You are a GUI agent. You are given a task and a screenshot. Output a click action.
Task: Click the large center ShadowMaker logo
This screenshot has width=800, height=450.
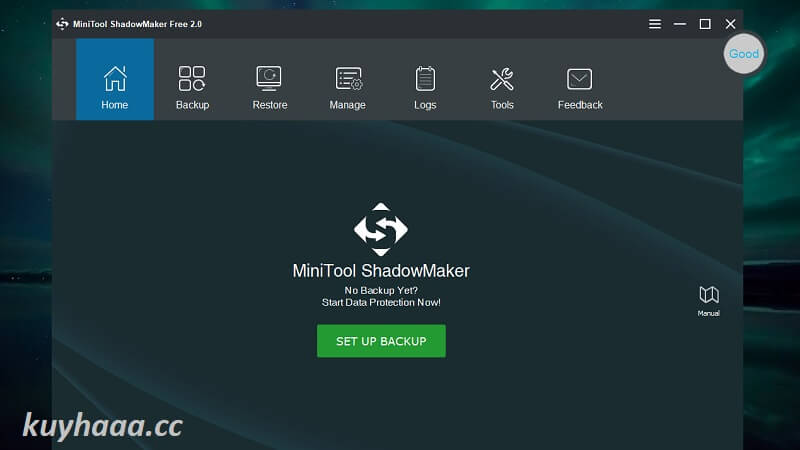(x=381, y=229)
